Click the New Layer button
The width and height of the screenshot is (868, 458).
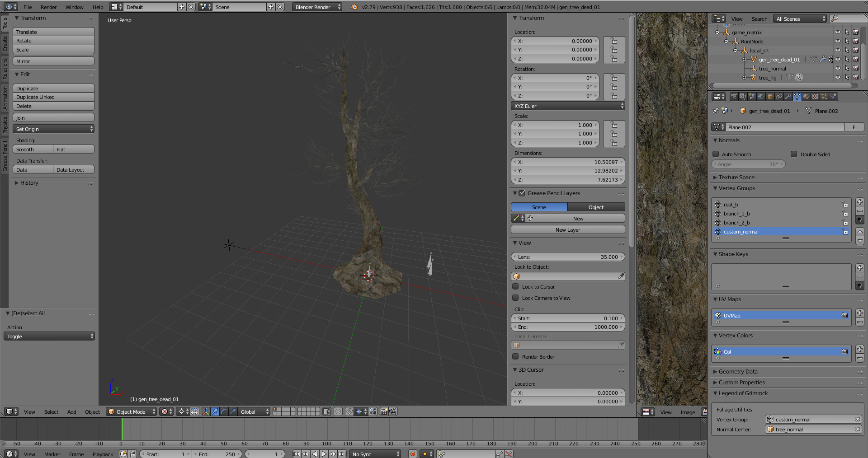568,229
